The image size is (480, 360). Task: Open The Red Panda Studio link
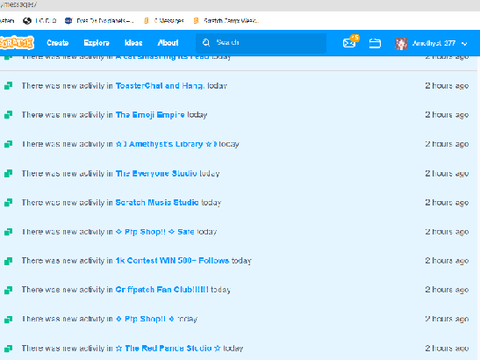coord(168,348)
